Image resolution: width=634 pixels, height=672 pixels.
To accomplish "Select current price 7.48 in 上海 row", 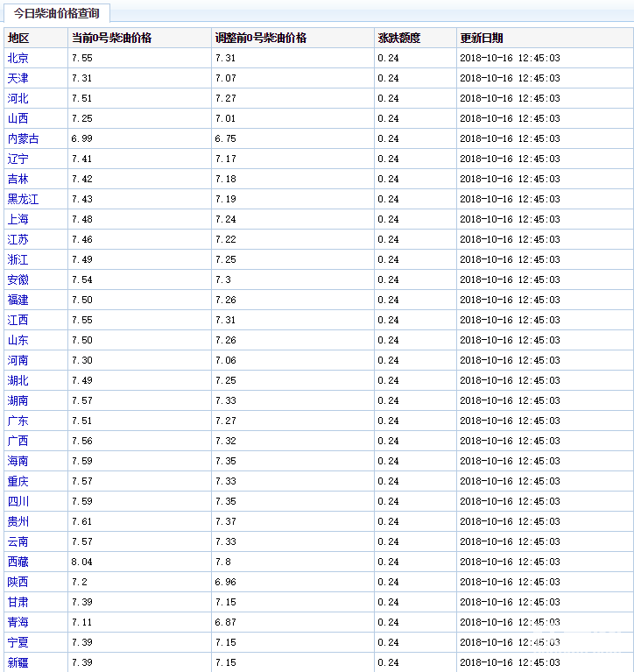I will [x=81, y=219].
